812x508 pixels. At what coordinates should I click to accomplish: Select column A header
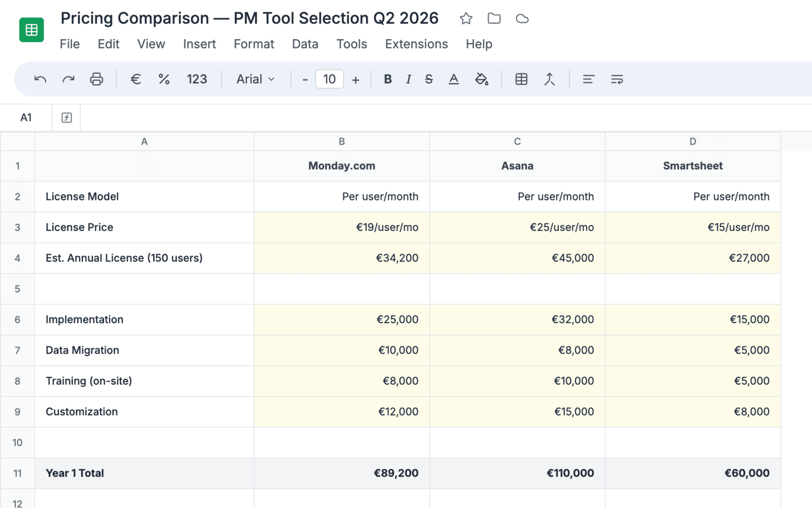pyautogui.click(x=144, y=142)
